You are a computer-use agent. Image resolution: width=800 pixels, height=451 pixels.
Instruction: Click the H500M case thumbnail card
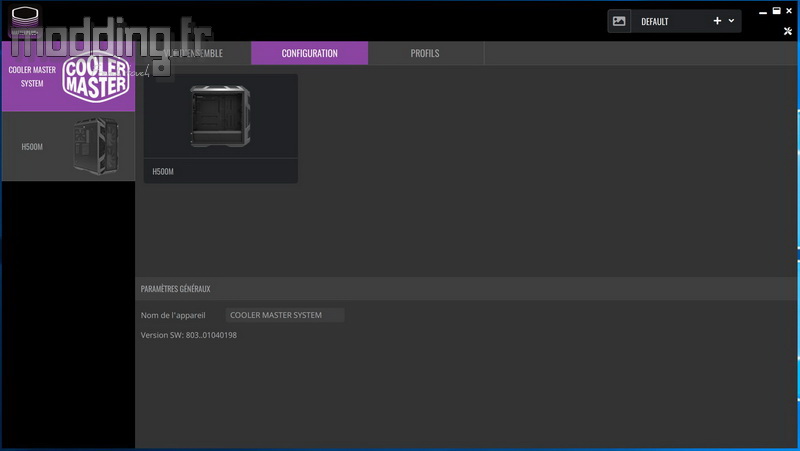click(x=221, y=129)
